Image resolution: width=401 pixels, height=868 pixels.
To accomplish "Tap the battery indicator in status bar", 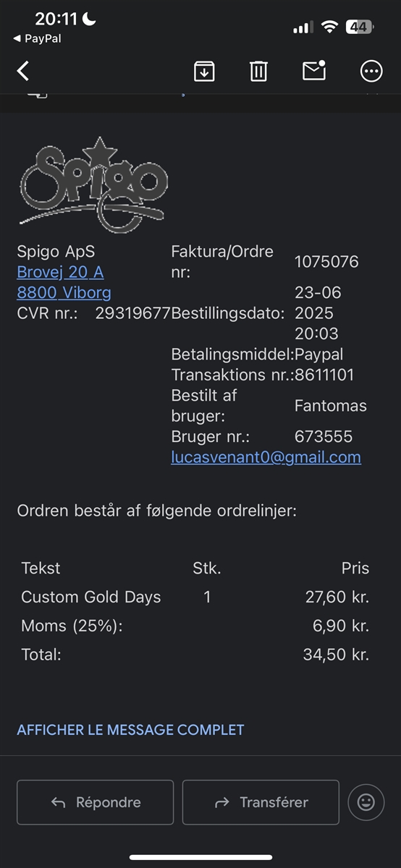I will coord(360,27).
